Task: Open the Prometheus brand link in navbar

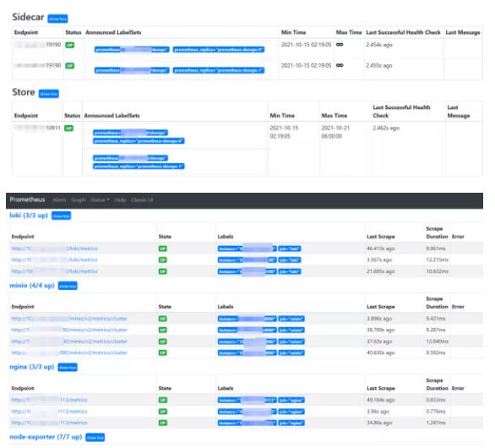Action: coord(27,199)
